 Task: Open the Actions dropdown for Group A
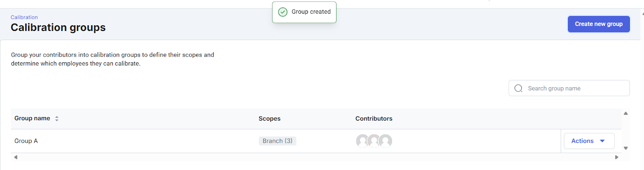click(x=589, y=141)
